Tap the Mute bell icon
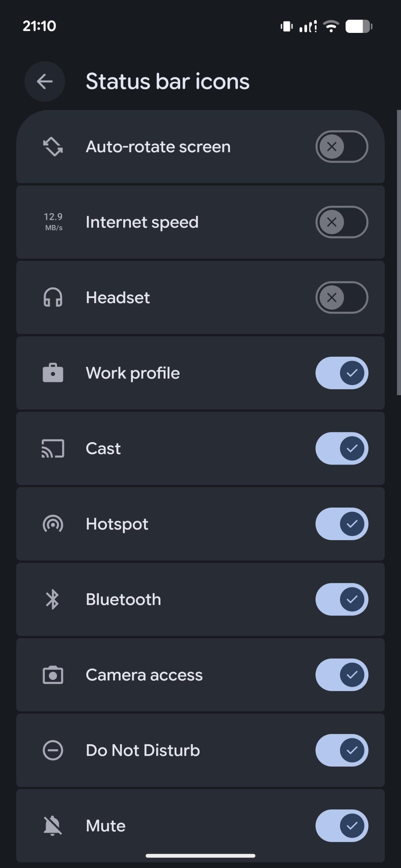Image resolution: width=401 pixels, height=868 pixels. 53,826
